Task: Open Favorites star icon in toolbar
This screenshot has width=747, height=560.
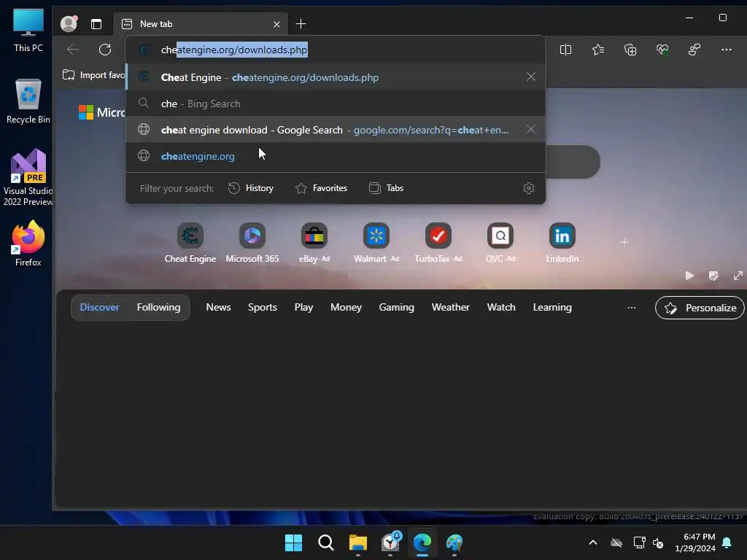Action: click(598, 50)
